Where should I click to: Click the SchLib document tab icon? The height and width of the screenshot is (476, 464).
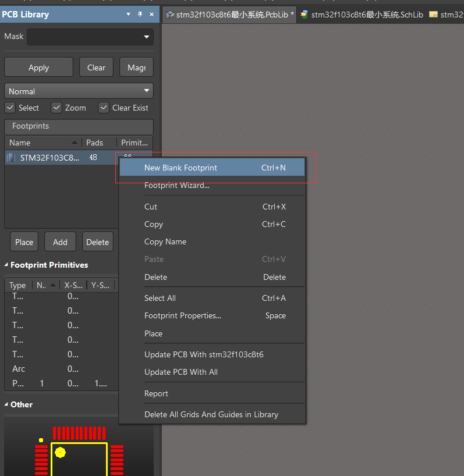tap(304, 15)
